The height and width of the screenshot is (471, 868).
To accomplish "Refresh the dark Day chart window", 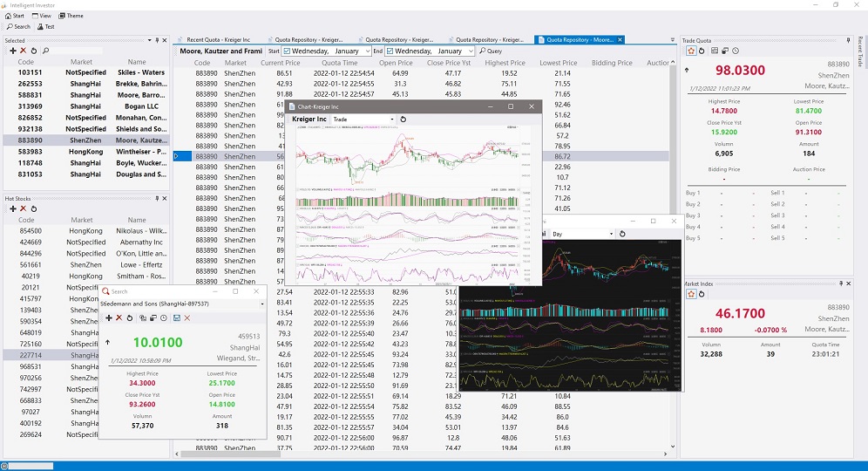I will pyautogui.click(x=622, y=234).
